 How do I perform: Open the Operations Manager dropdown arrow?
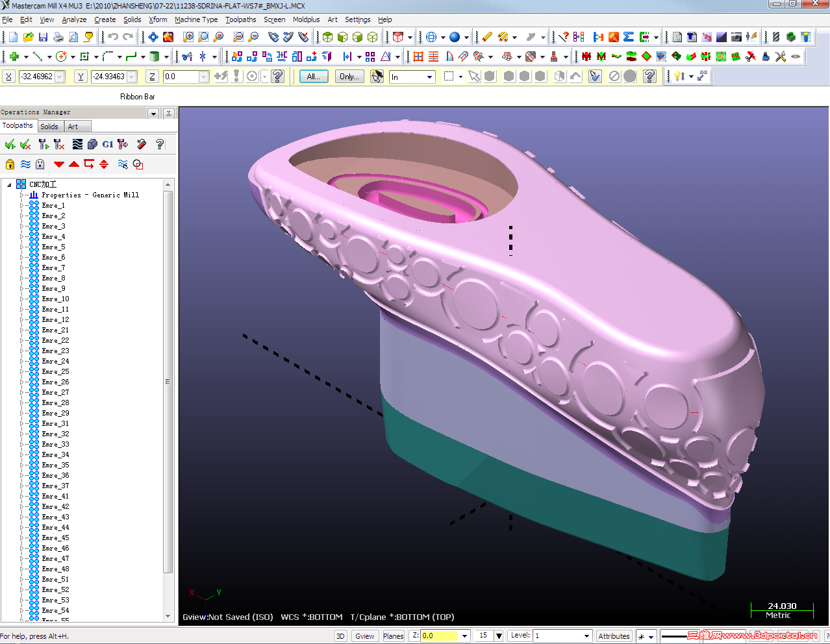[x=153, y=114]
